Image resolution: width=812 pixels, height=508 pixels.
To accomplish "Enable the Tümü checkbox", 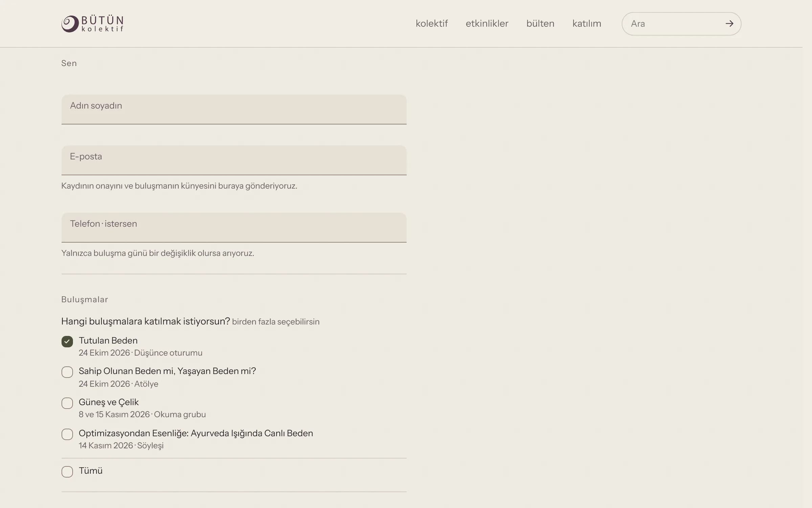I will 67,471.
